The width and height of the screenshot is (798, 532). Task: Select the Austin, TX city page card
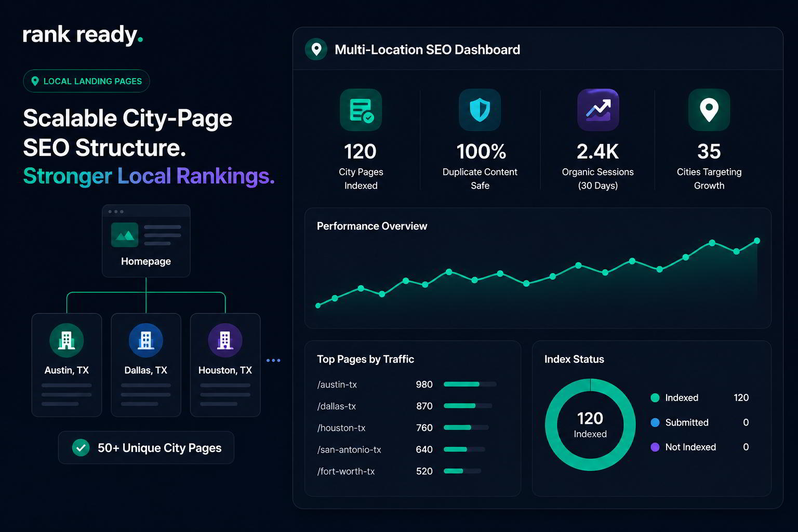[x=66, y=365]
